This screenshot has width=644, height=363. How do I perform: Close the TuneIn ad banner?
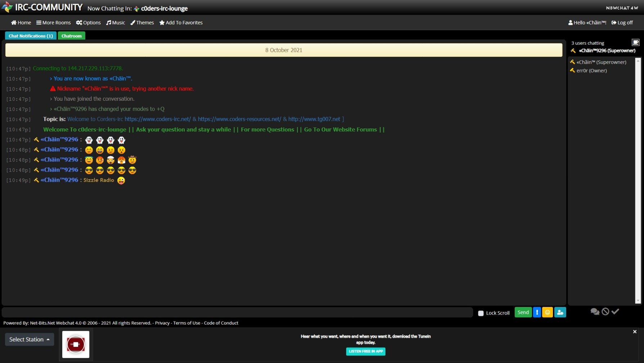[635, 332]
